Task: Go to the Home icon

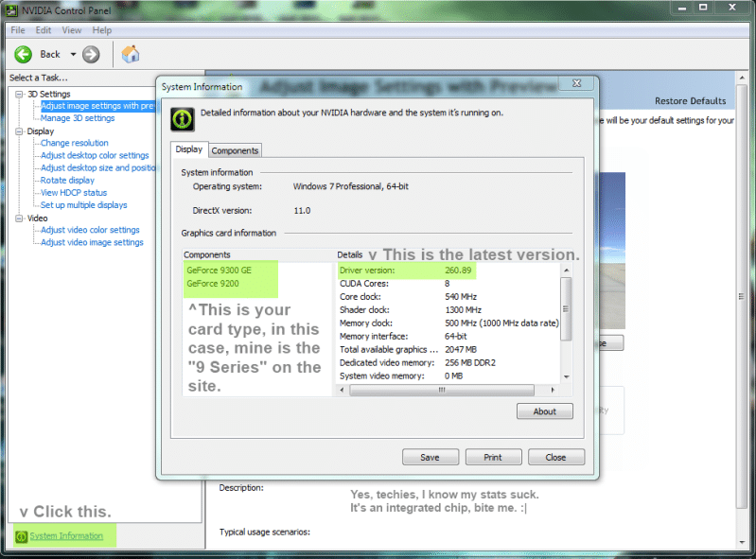Action: pos(131,54)
